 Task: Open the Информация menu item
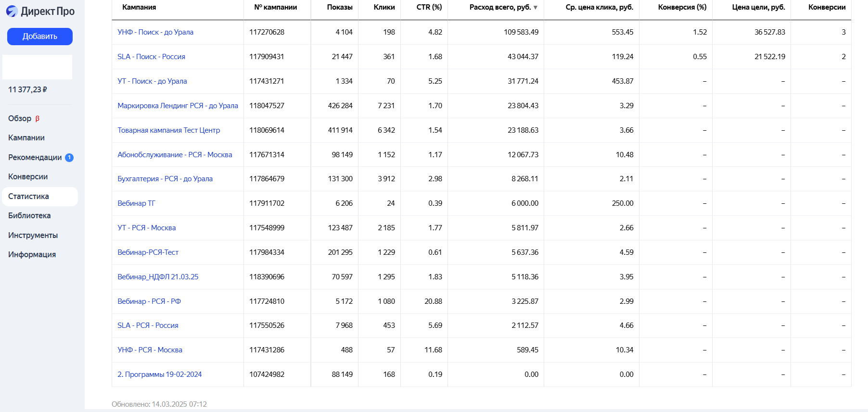(x=32, y=255)
